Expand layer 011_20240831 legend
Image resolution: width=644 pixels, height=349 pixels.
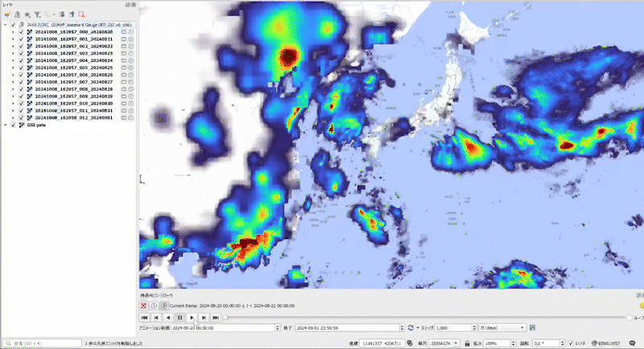13,110
